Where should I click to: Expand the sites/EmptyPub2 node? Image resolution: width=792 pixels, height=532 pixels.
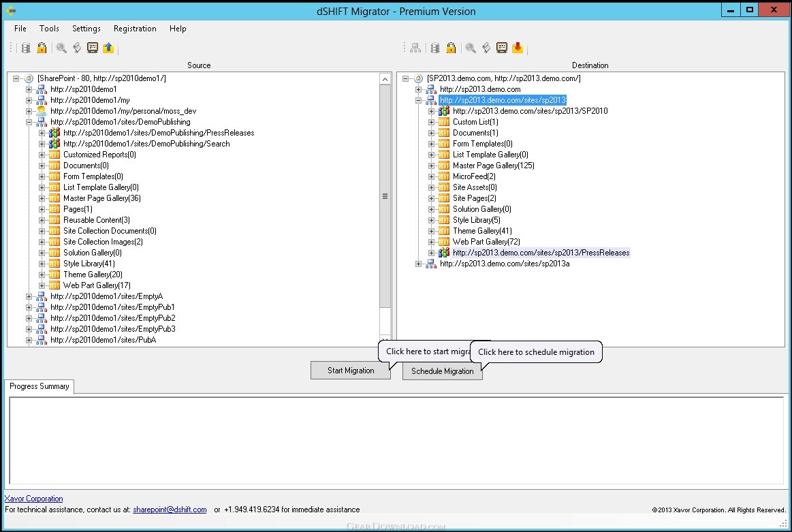click(x=29, y=318)
